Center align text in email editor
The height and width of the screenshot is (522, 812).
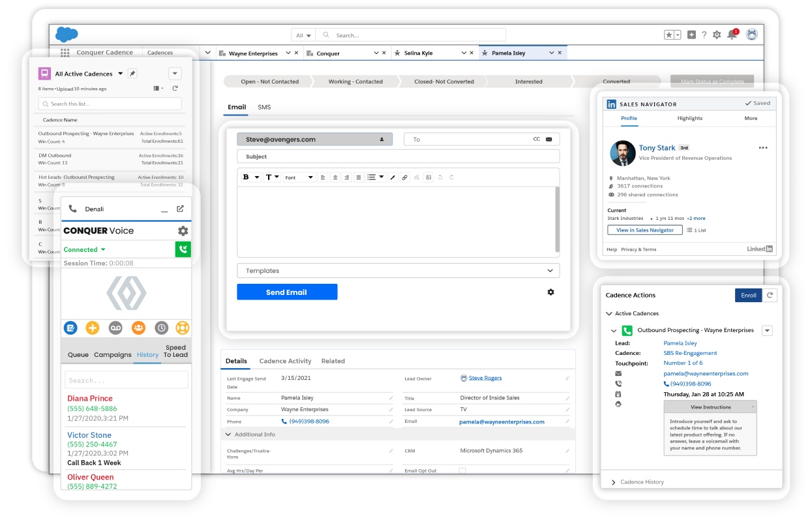335,177
